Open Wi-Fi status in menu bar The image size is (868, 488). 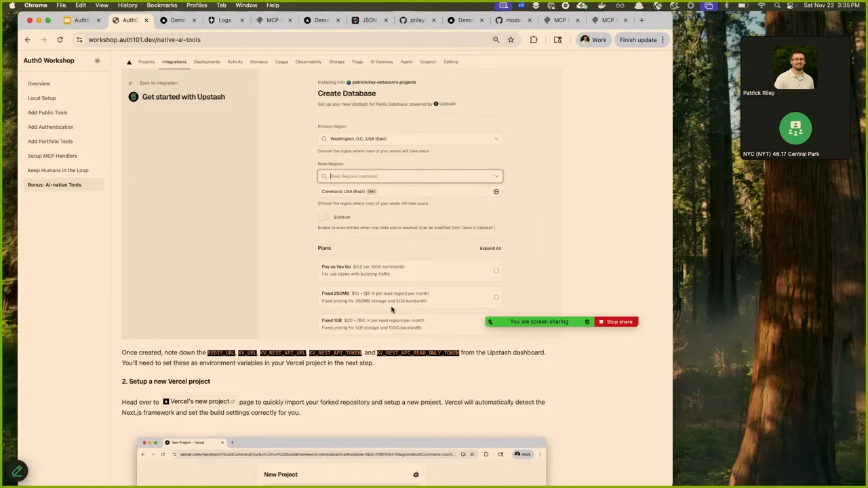[761, 5]
